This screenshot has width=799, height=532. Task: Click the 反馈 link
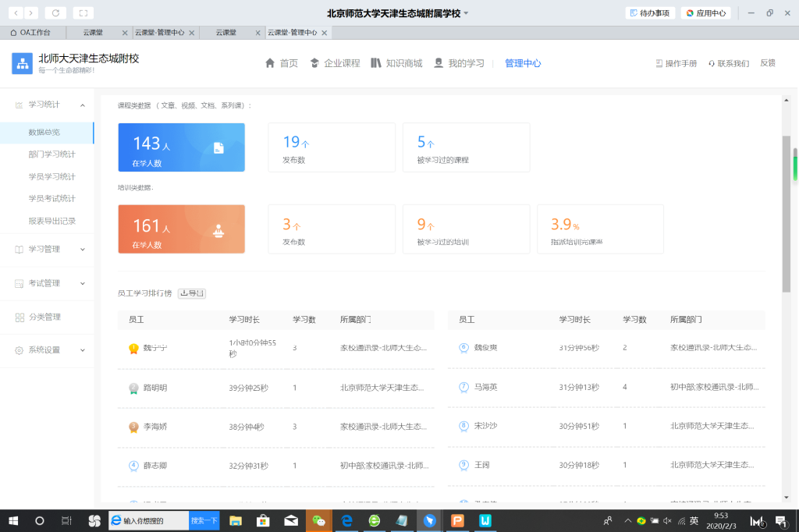768,63
